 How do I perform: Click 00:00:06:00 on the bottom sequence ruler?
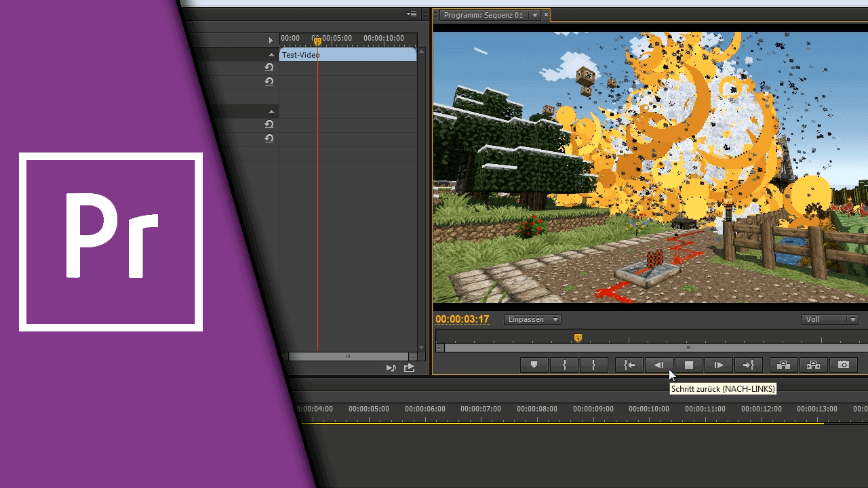pos(425,409)
